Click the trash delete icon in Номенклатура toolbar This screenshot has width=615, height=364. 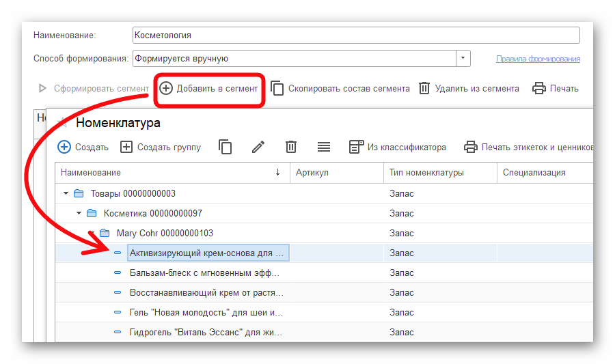(291, 148)
